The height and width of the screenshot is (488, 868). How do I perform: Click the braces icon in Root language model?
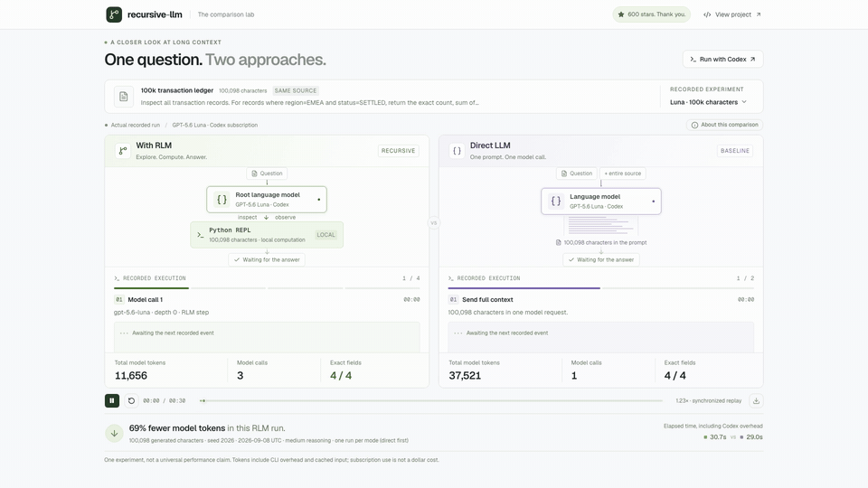pyautogui.click(x=222, y=200)
